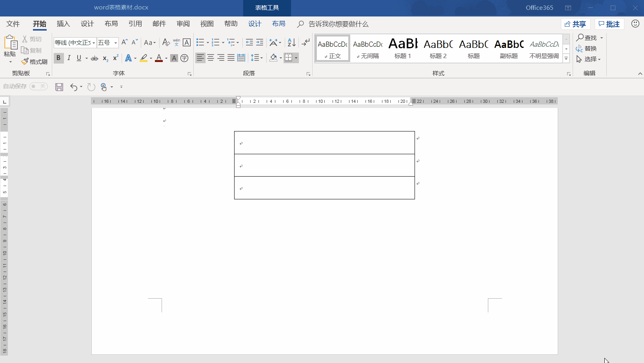Select the 正文 (Normal) style
The image size is (644, 363).
pyautogui.click(x=333, y=48)
